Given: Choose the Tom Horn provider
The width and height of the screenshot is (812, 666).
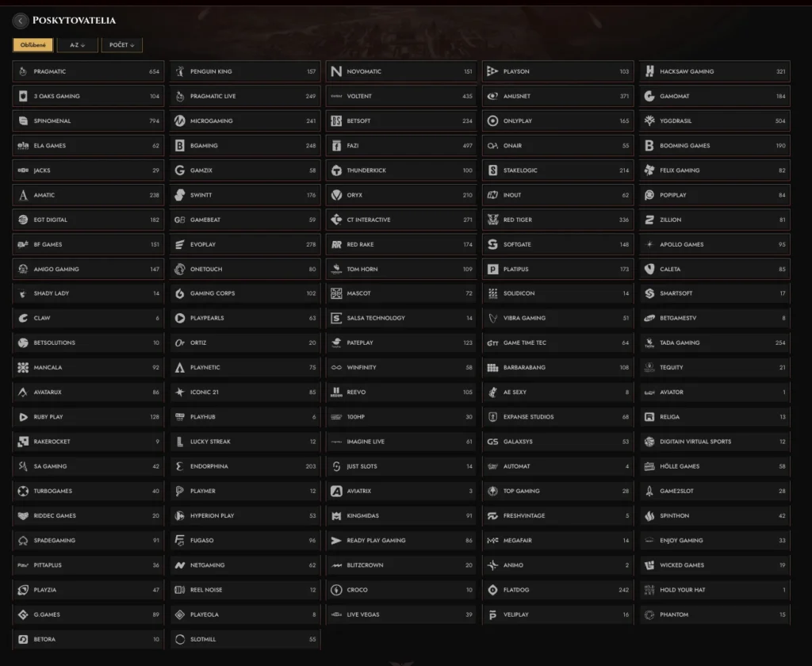Looking at the screenshot, I should pyautogui.click(x=401, y=270).
